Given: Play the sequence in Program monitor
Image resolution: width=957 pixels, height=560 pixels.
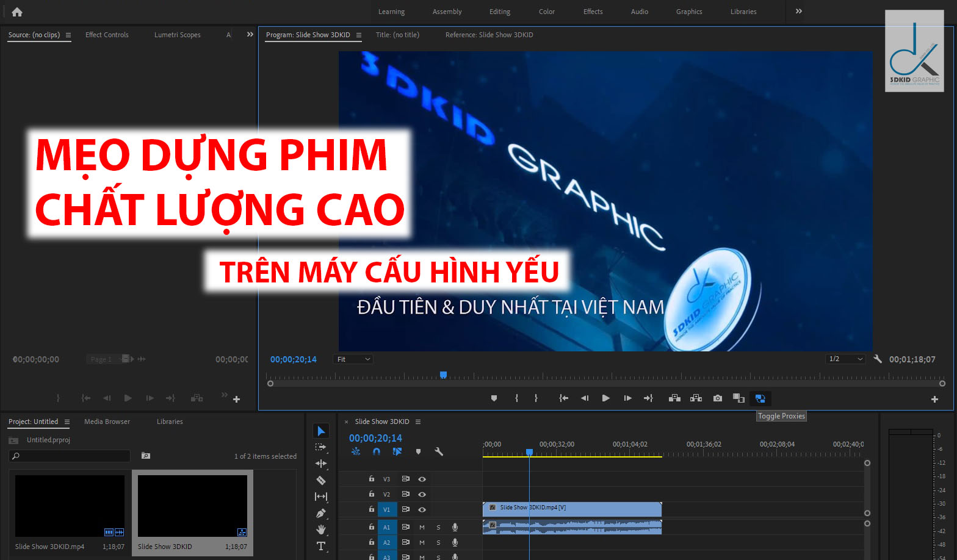Looking at the screenshot, I should 605,398.
